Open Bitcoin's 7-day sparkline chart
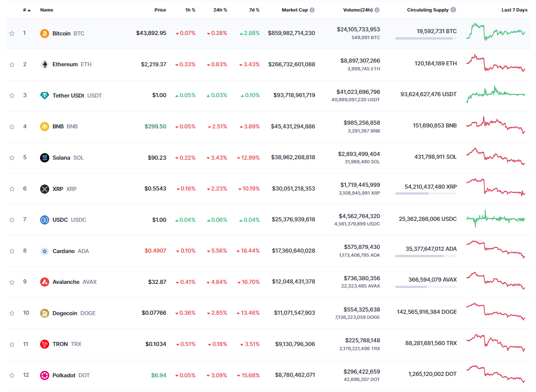The height and width of the screenshot is (392, 536). pos(495,32)
